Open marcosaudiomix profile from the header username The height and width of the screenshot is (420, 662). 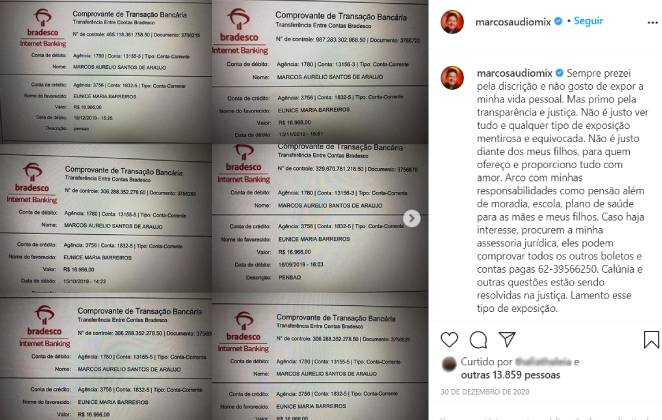coord(513,22)
